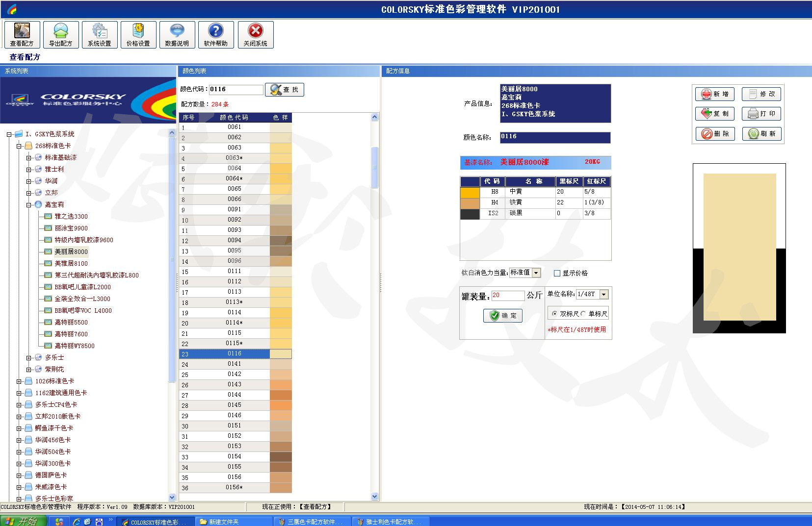Select the 双标尺 radio button
This screenshot has height=526, width=812.
[x=553, y=313]
